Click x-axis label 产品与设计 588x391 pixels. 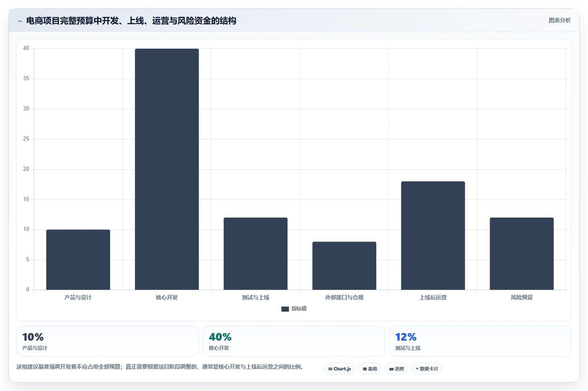pos(78,297)
